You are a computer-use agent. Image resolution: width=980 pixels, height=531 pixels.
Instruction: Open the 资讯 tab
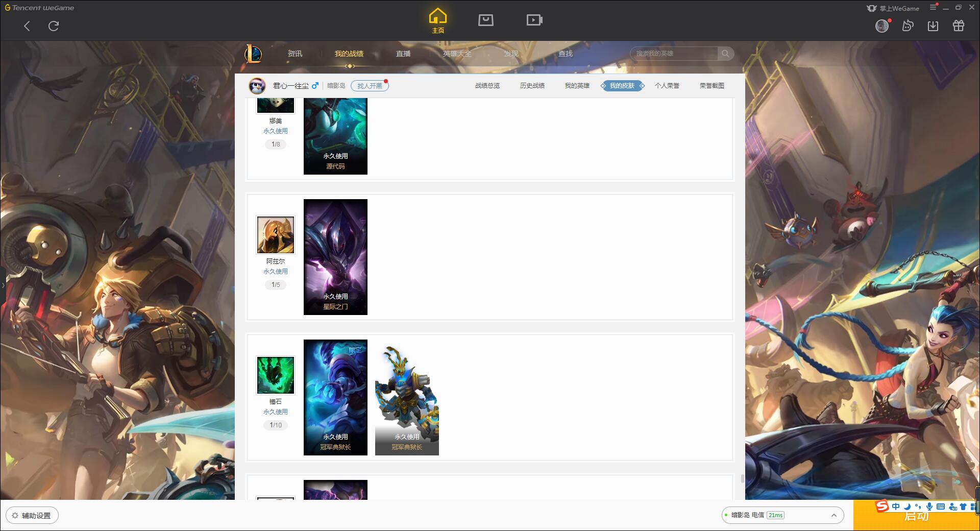(295, 54)
